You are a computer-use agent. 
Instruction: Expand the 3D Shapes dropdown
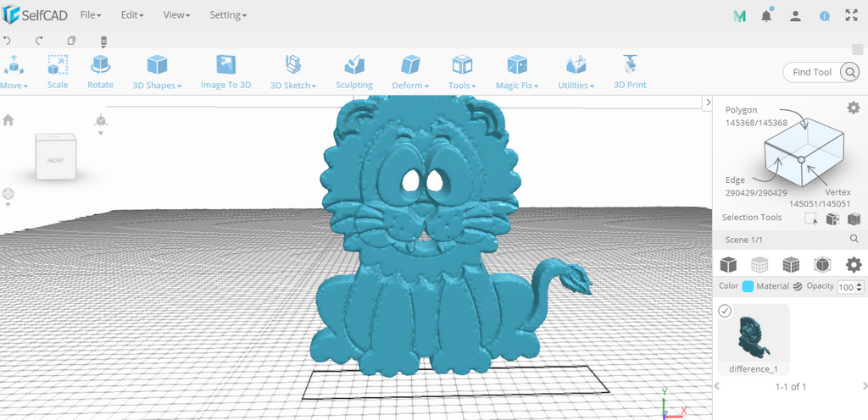pos(157,72)
